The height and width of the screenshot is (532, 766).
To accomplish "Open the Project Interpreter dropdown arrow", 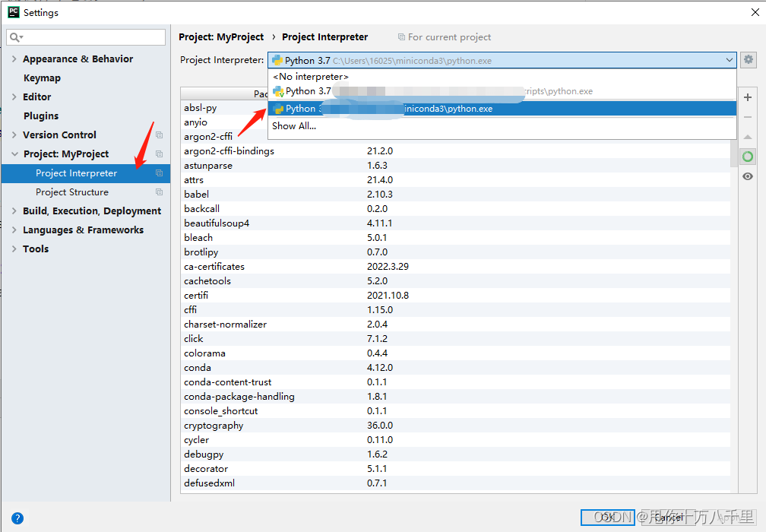I will coord(729,60).
